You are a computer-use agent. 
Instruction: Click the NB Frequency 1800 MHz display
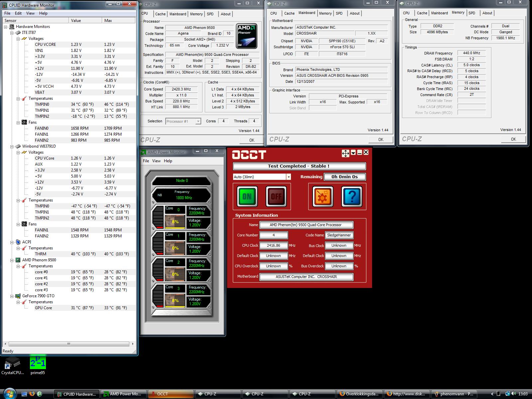coord(182,195)
